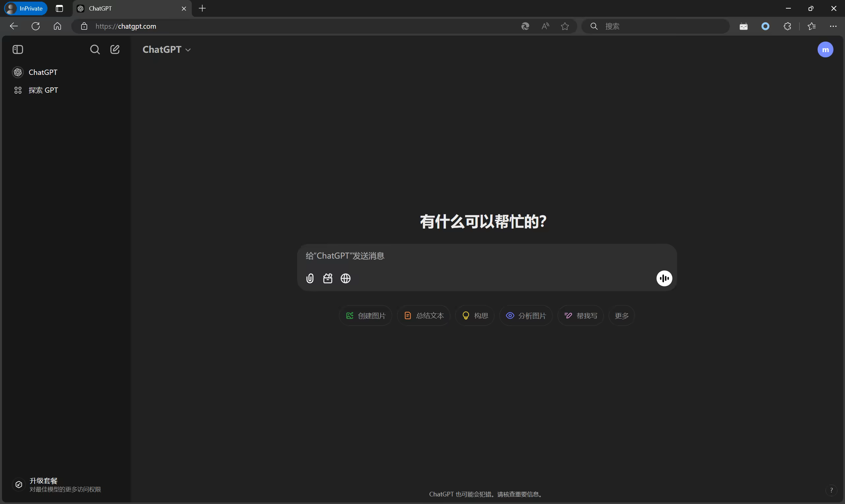Toggle the ChatGPT sidebar panel icon

click(18, 49)
